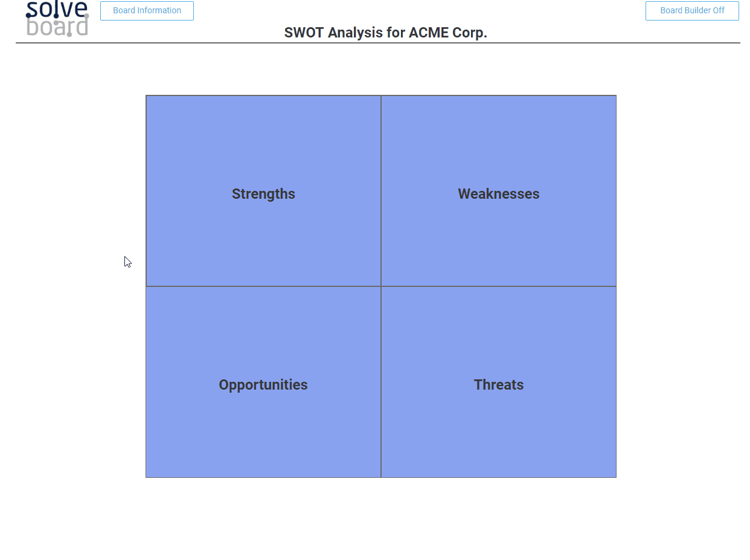
Task: Click the 'Weaknesses' label text
Action: click(x=499, y=194)
